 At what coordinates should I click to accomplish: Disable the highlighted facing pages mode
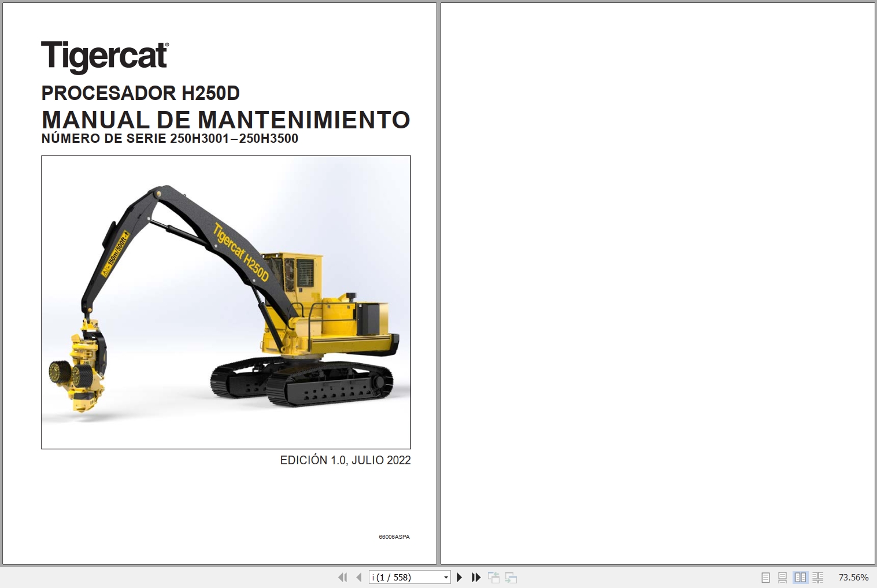(x=800, y=577)
